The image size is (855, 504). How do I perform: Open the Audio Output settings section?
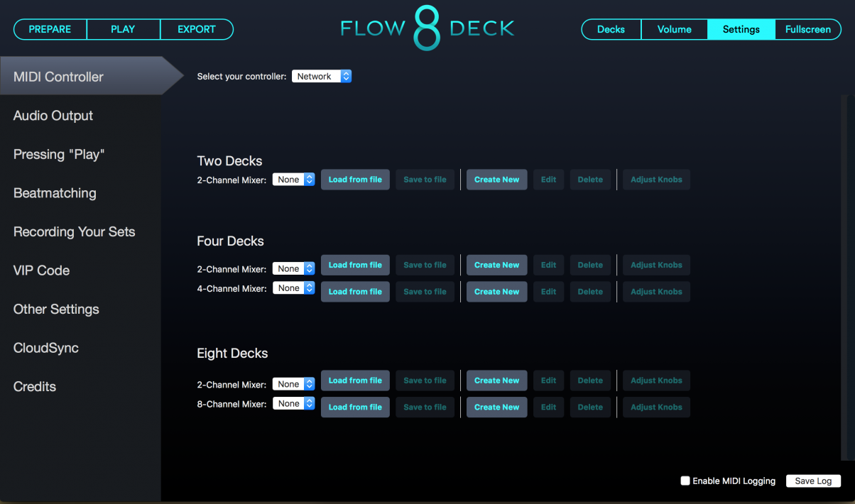point(53,116)
